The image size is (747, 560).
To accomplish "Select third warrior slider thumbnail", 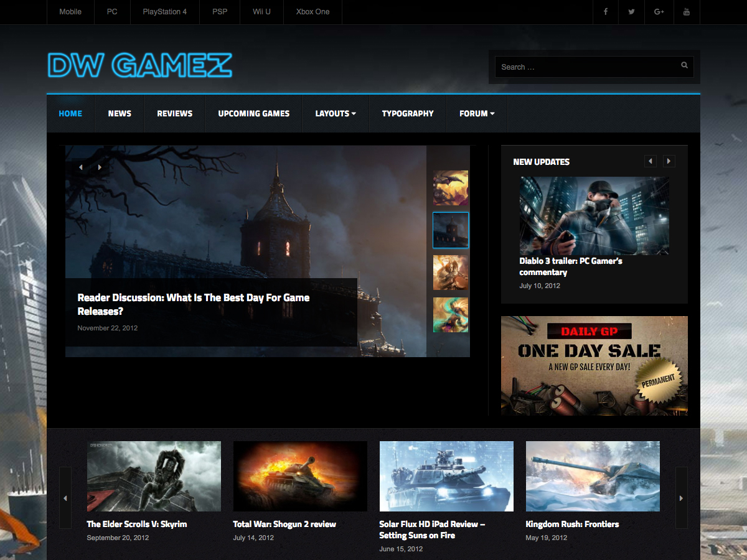I will [x=451, y=273].
